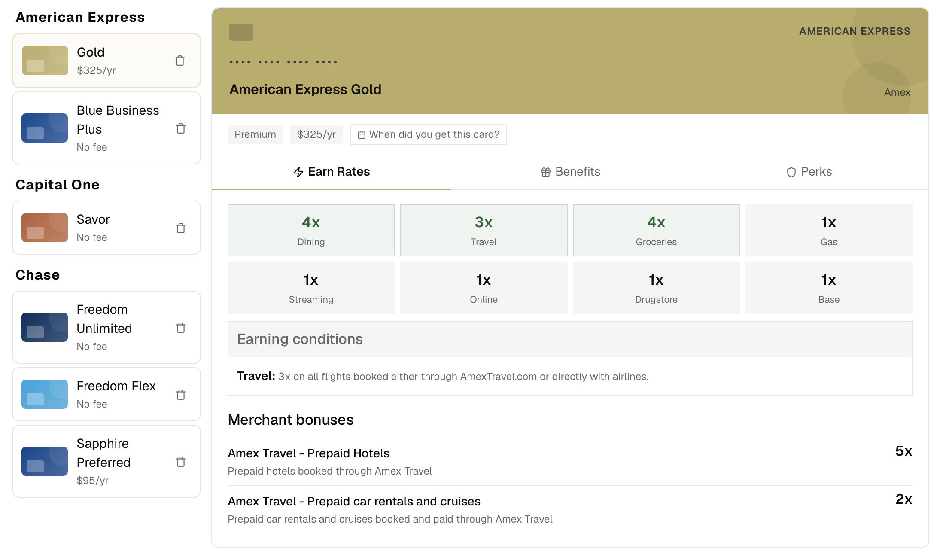This screenshot has height=560, width=943.
Task: Set when you got this card
Action: (428, 134)
